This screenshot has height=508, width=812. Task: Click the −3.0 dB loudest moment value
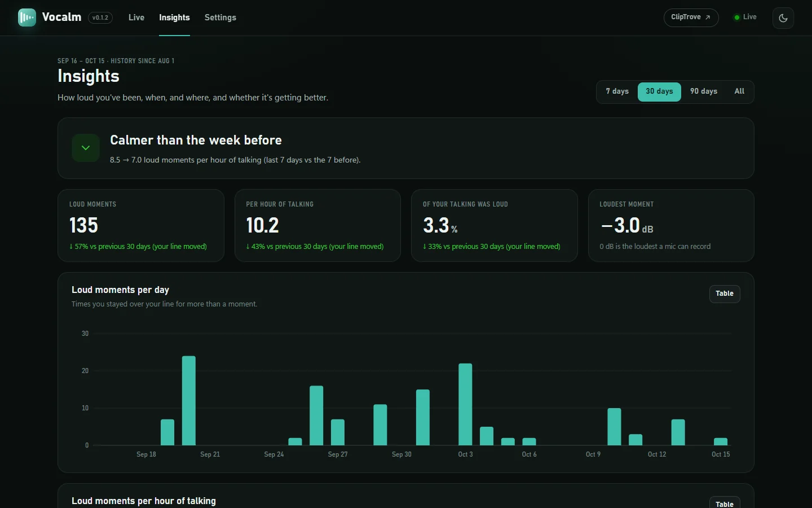tap(627, 226)
